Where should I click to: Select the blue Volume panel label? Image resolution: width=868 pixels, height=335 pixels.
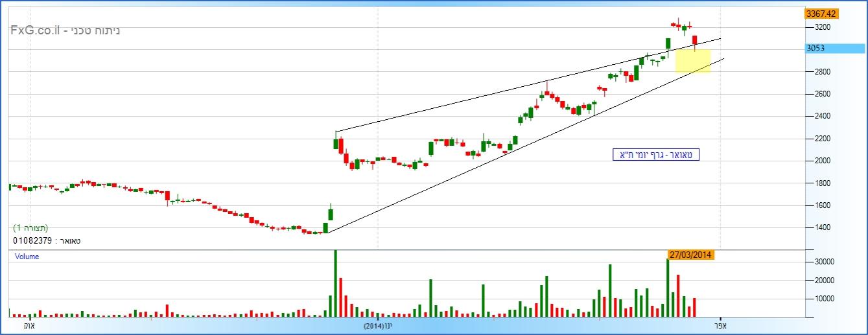tap(27, 257)
